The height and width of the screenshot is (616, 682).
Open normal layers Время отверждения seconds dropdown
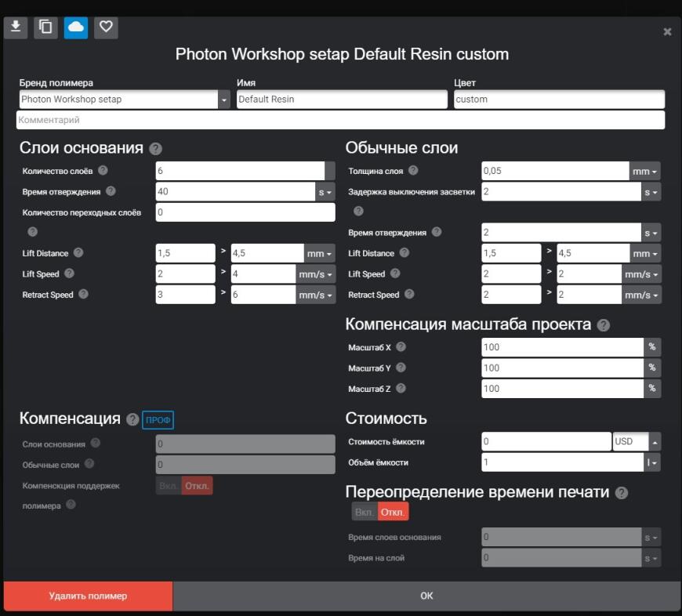pyautogui.click(x=651, y=233)
